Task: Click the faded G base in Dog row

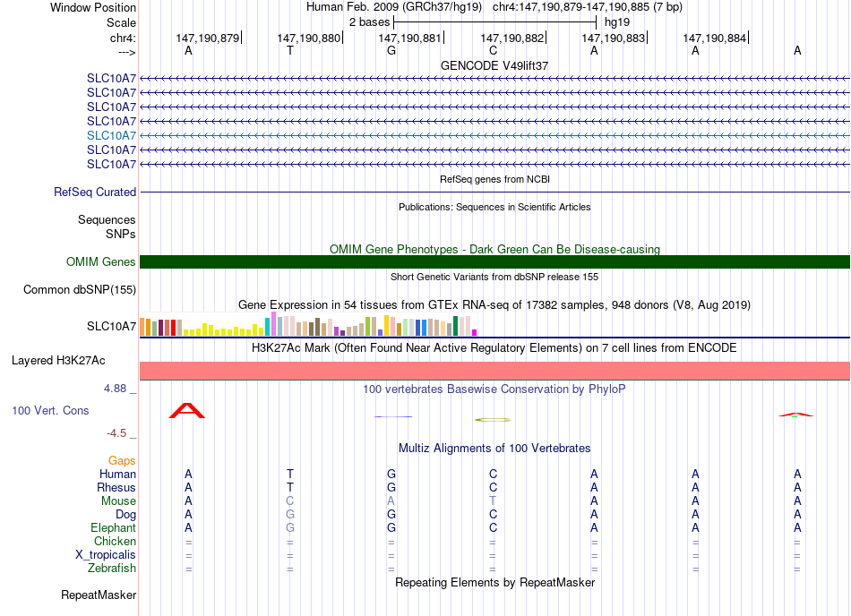Action: click(290, 514)
